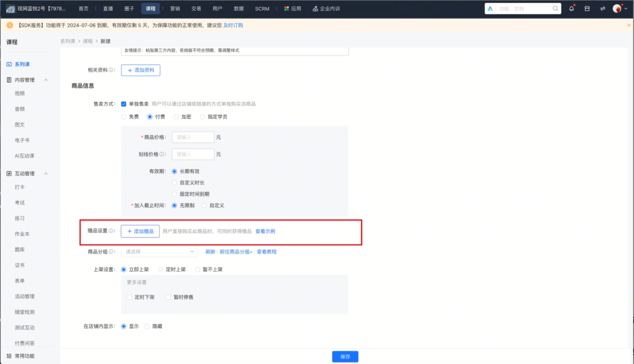
Task: Collapse the 内容管理 sidebar section
Action: coord(45,80)
